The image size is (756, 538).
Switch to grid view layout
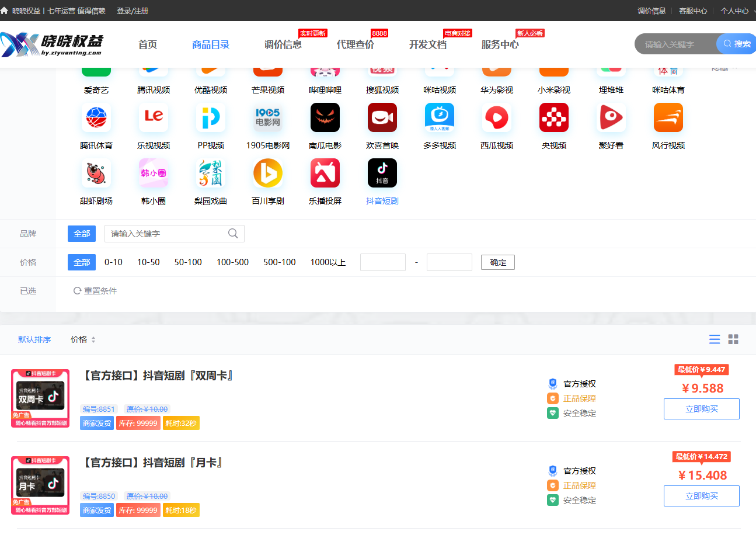[x=733, y=339]
